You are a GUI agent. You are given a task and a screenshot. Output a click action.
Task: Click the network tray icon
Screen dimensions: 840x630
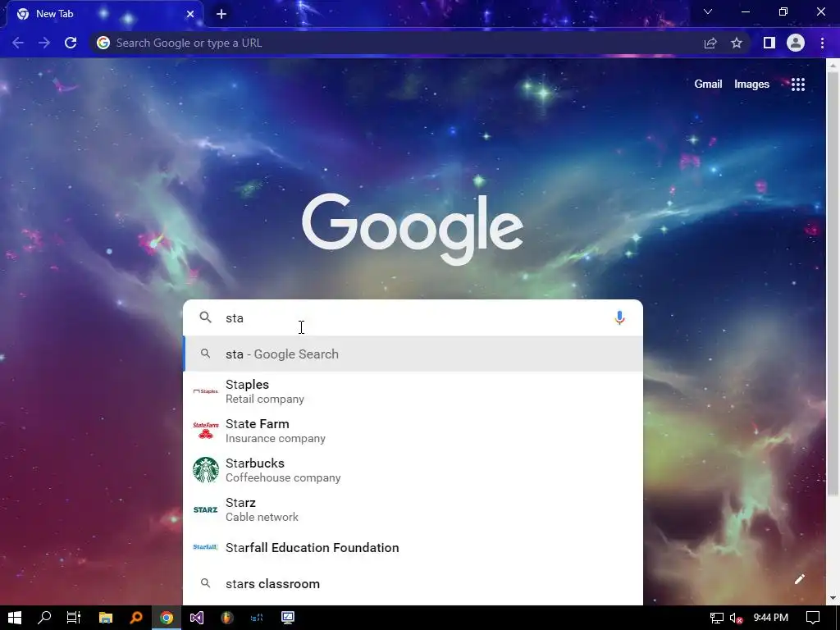click(716, 619)
